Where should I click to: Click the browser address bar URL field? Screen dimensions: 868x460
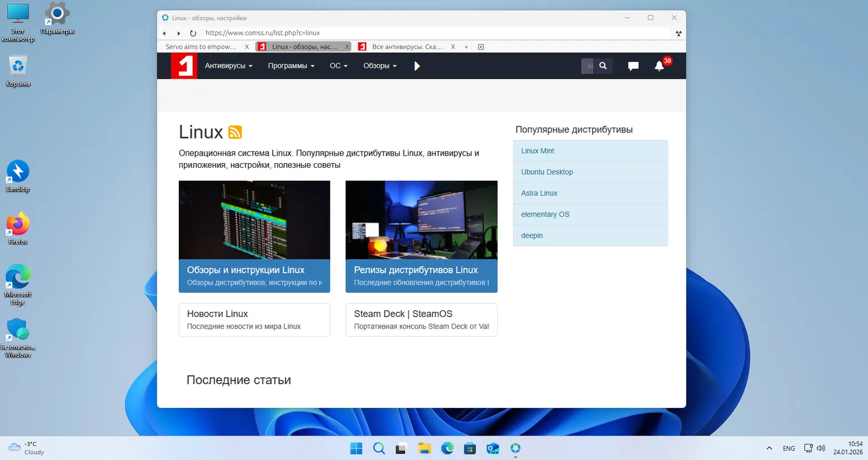coord(436,34)
